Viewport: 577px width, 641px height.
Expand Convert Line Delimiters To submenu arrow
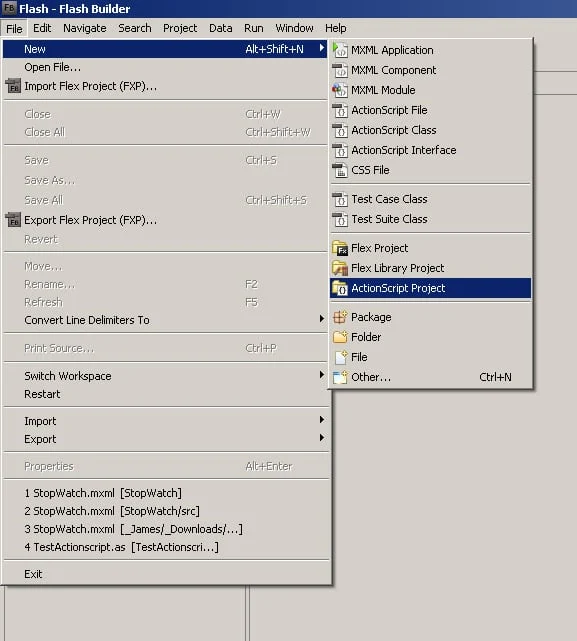tap(322, 318)
